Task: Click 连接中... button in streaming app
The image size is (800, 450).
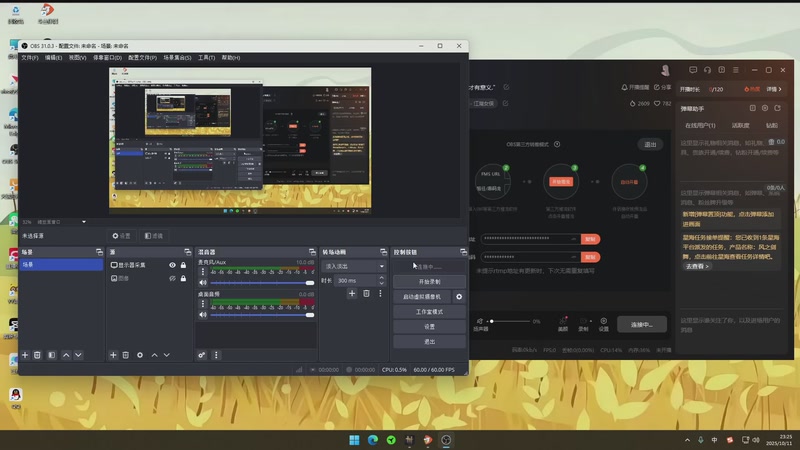Action: coord(642,324)
